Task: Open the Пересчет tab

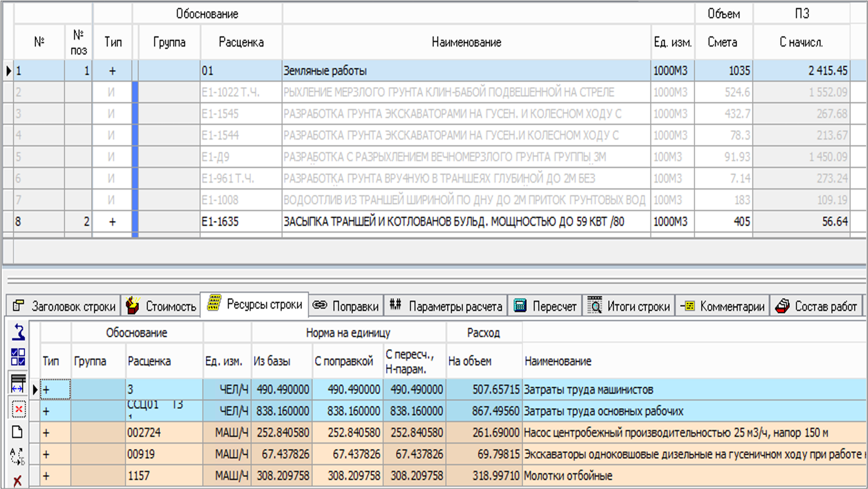Action: pyautogui.click(x=545, y=306)
